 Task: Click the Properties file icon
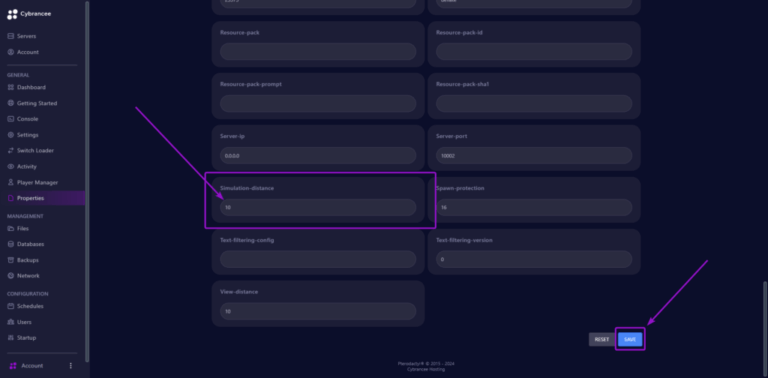coord(11,198)
